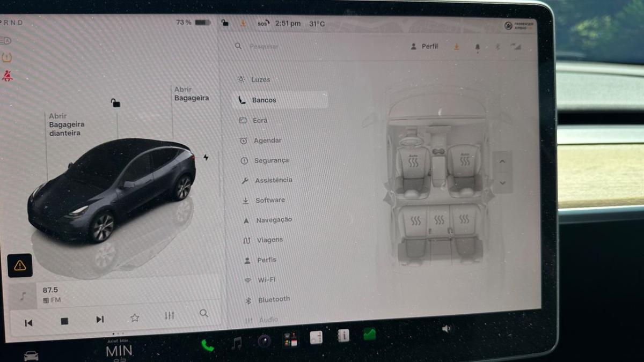Tap the lock icon in the status bar

pos(225,23)
